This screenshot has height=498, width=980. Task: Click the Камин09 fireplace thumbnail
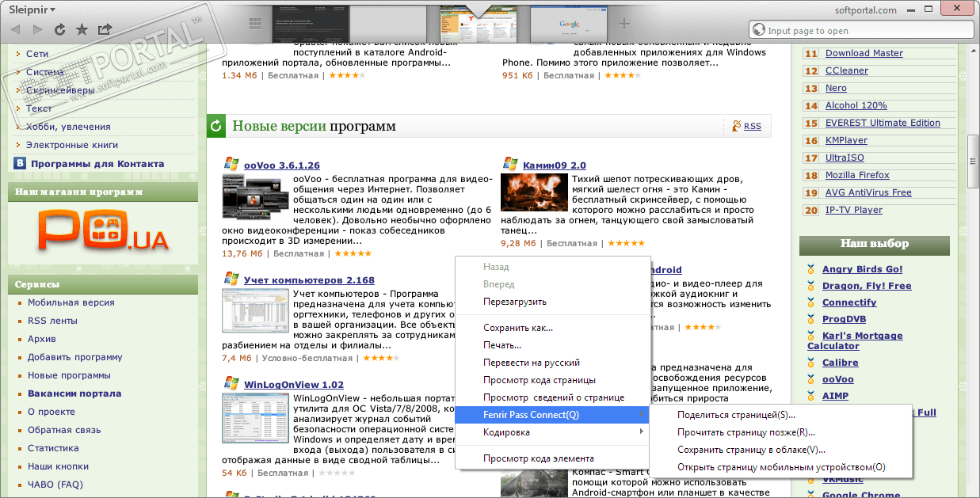[x=534, y=192]
